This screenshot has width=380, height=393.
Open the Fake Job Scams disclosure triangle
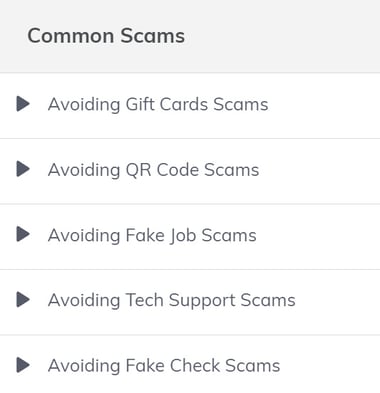click(x=23, y=234)
